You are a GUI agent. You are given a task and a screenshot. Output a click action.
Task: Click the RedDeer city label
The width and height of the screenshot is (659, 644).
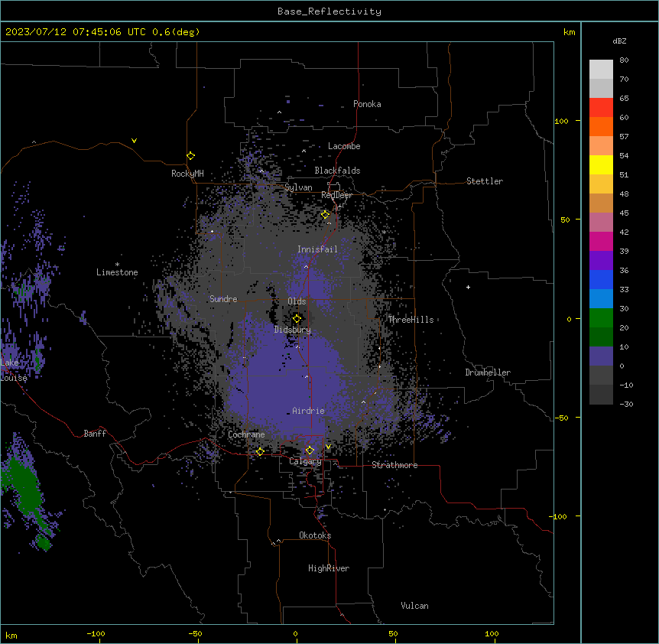(336, 195)
